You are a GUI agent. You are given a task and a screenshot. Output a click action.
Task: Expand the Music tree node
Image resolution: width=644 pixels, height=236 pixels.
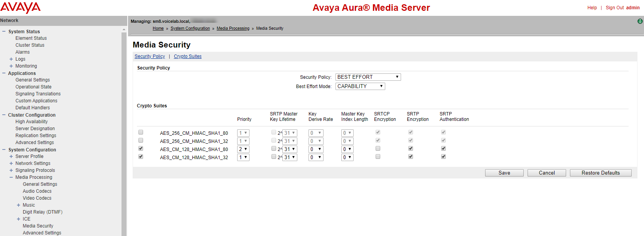coord(19,205)
